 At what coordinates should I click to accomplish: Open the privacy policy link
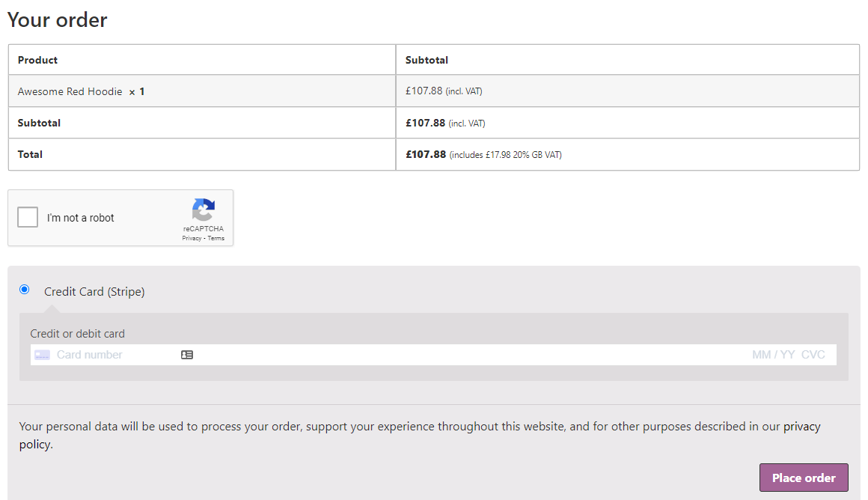pyautogui.click(x=802, y=426)
